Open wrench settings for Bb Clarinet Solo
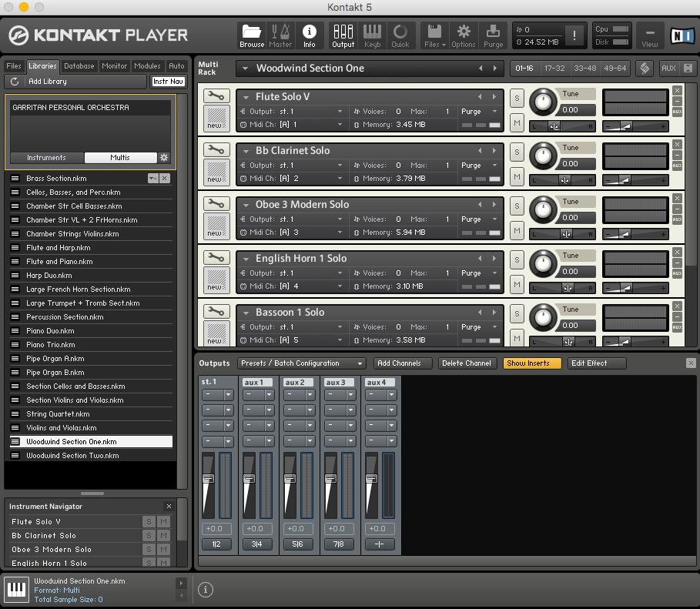Viewport: 700px width, 609px height. 216,149
